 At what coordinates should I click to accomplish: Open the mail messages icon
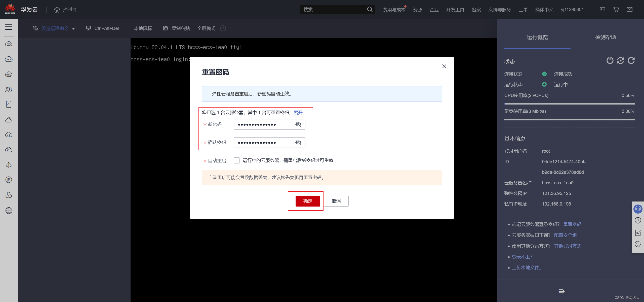(629, 9)
